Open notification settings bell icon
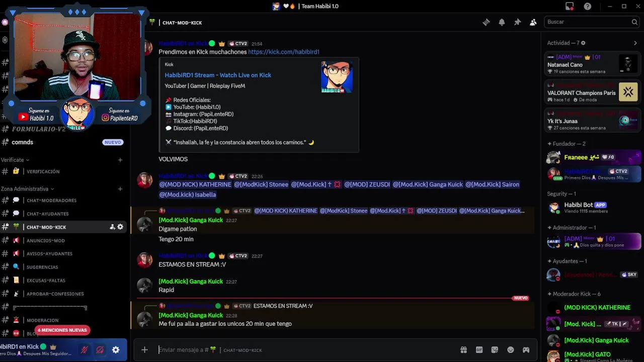Screen dimensions: 644x362 [x=502, y=22]
